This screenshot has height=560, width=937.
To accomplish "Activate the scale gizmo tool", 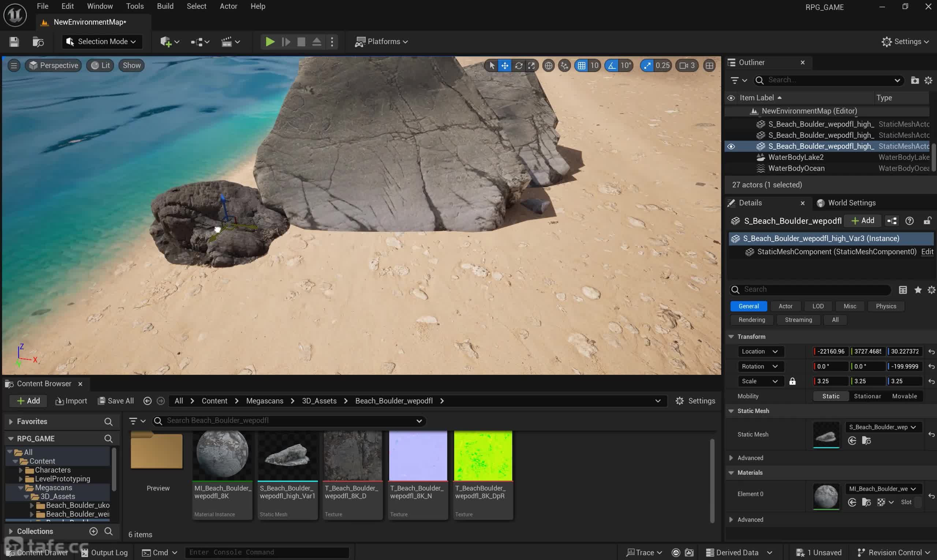I will click(x=531, y=65).
